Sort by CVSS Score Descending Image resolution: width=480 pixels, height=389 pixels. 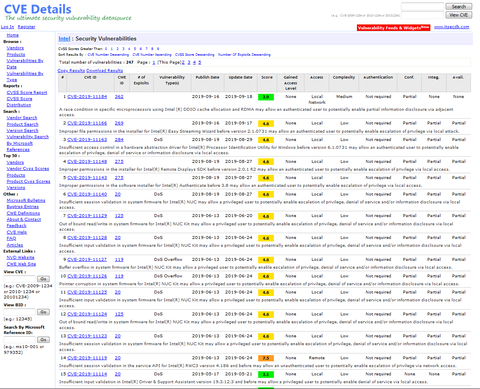coord(195,54)
